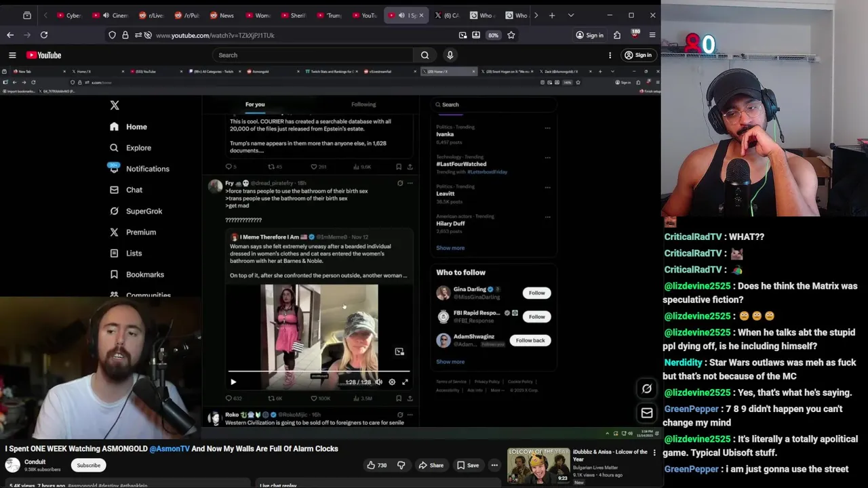Mute the playing tab via its speaker icon
868x488 pixels.
(x=401, y=15)
